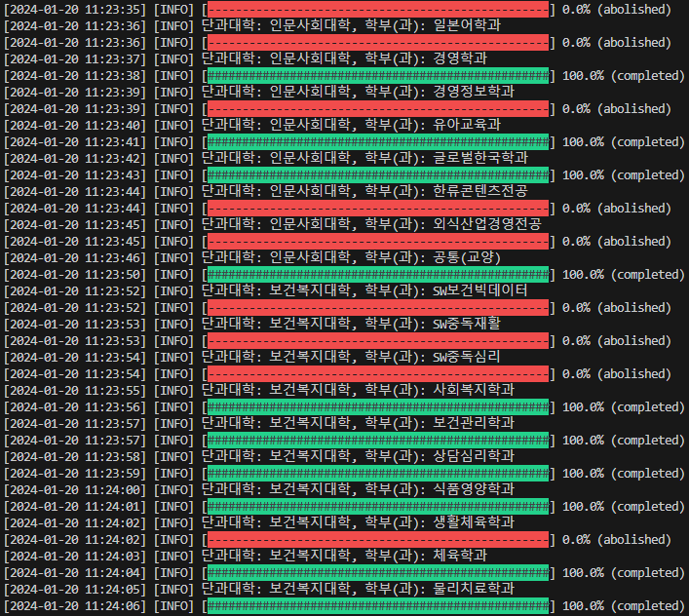
Task: Click the 100.0% (completed) status at 11:23:38
Action: 624,76
